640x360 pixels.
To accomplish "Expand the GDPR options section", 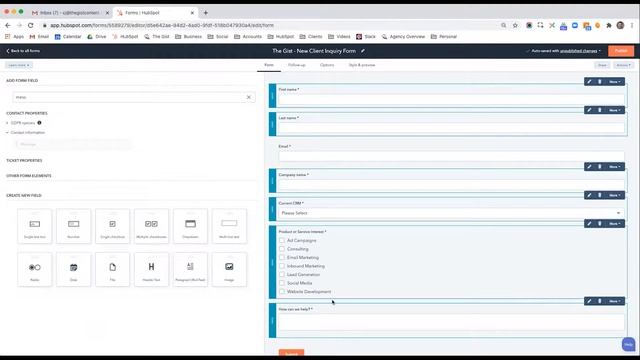I will click(21, 123).
